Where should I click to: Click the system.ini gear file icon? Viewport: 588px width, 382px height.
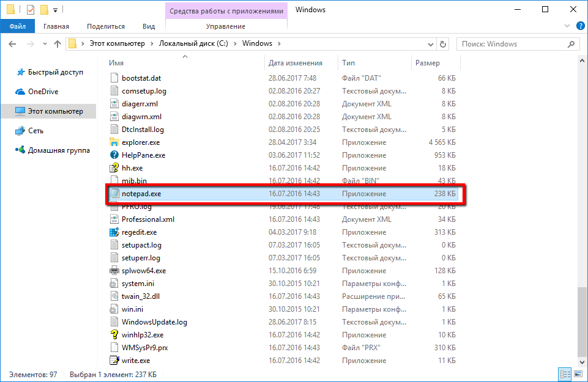(114, 284)
